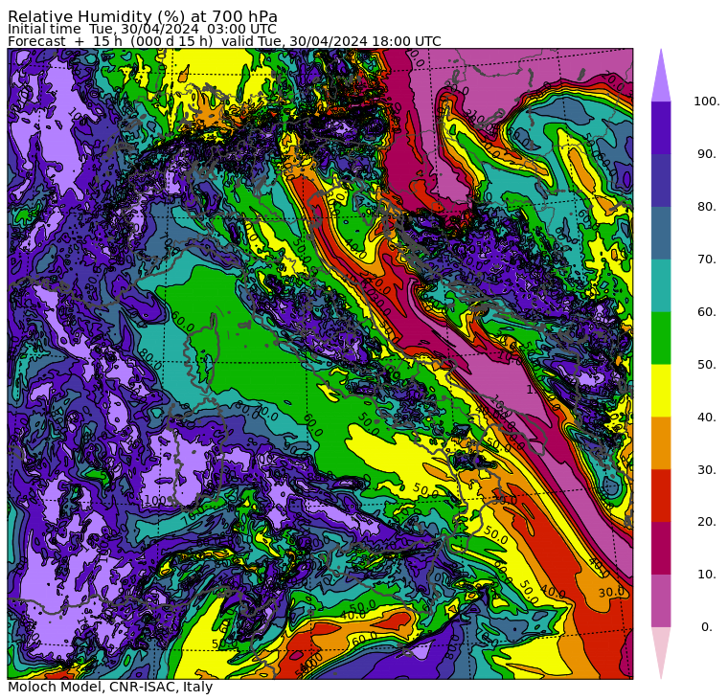Screen dimensions: 728x700
Task: Click the 50–60 green colorbar swatch
Action: pyautogui.click(x=661, y=338)
